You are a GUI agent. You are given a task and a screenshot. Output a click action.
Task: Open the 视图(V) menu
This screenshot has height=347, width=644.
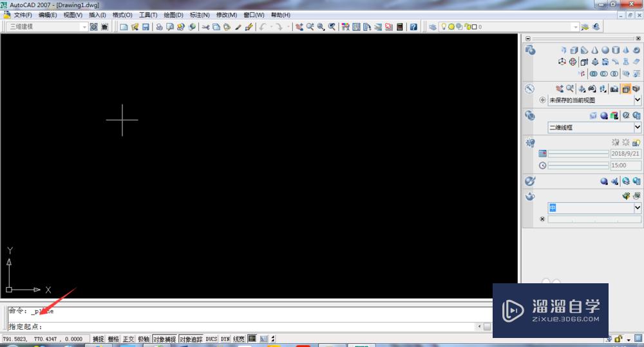(73, 15)
